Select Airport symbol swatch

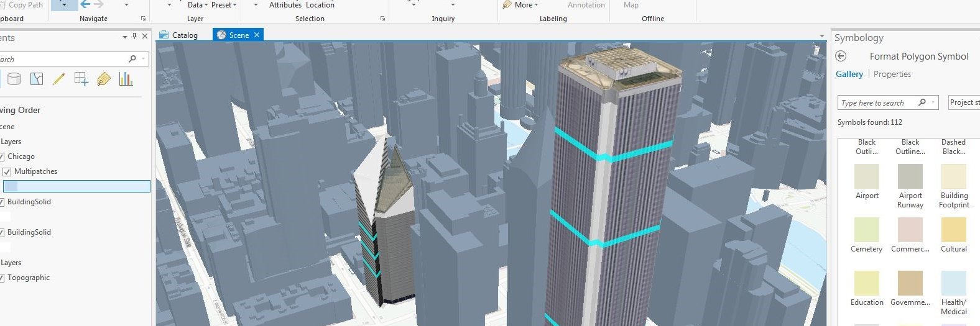coord(867,176)
